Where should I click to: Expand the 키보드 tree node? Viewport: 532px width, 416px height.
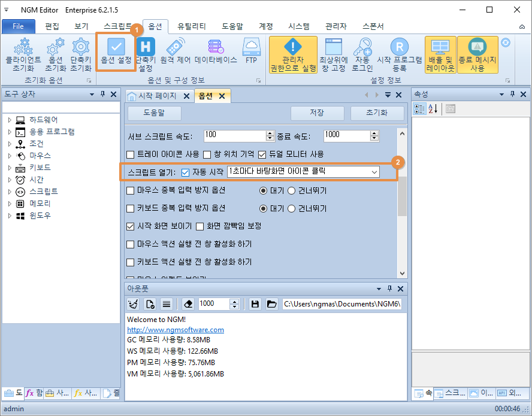[x=10, y=168]
